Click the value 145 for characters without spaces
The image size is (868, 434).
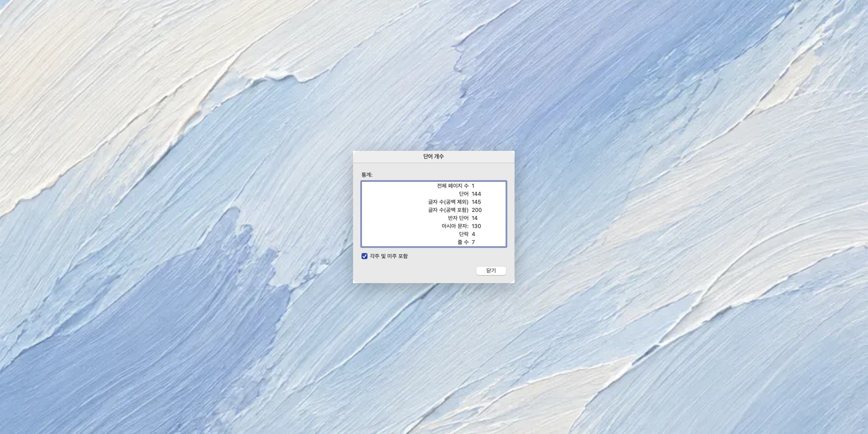tap(476, 202)
